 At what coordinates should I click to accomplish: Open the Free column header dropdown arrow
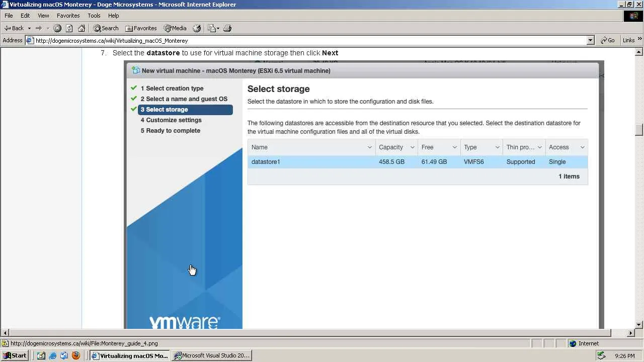click(x=454, y=147)
